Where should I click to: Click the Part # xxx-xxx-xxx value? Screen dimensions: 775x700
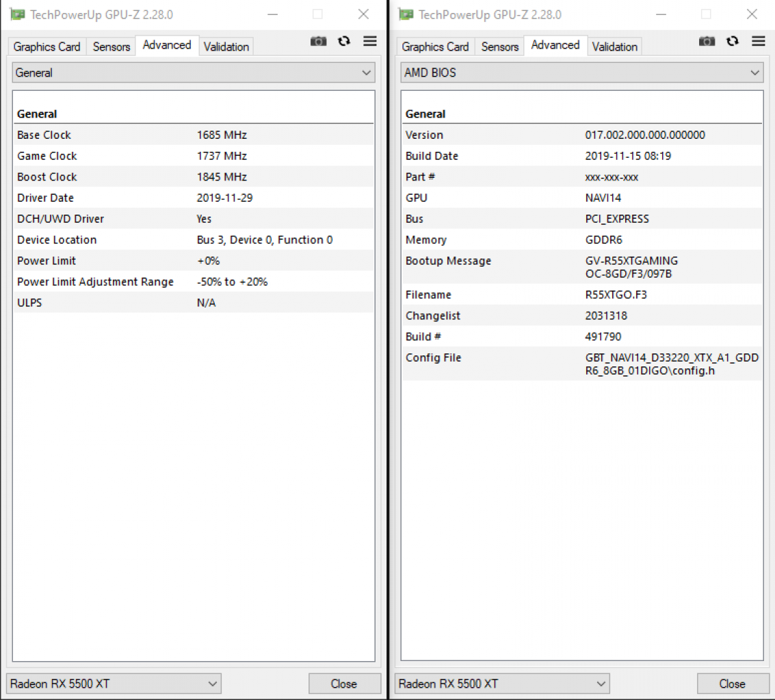pos(612,177)
